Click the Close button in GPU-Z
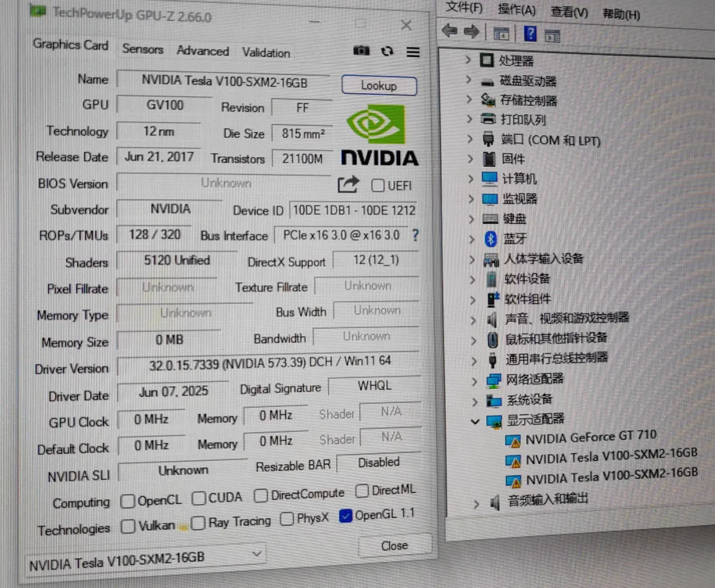Screen dimensions: 715x588 click(x=394, y=546)
